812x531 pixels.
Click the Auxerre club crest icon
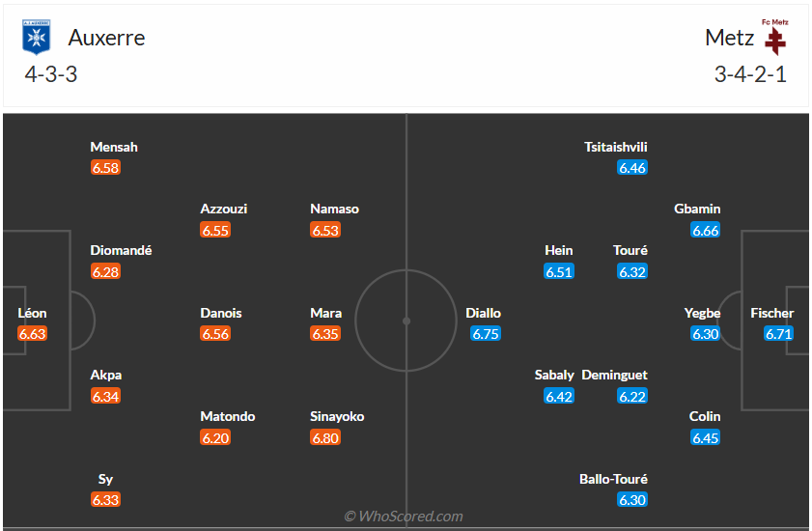click(37, 38)
